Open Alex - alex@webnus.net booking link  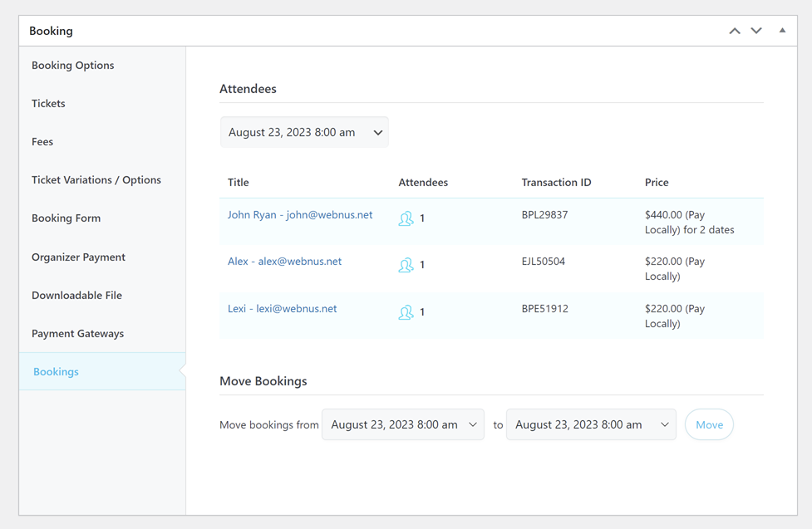(284, 261)
